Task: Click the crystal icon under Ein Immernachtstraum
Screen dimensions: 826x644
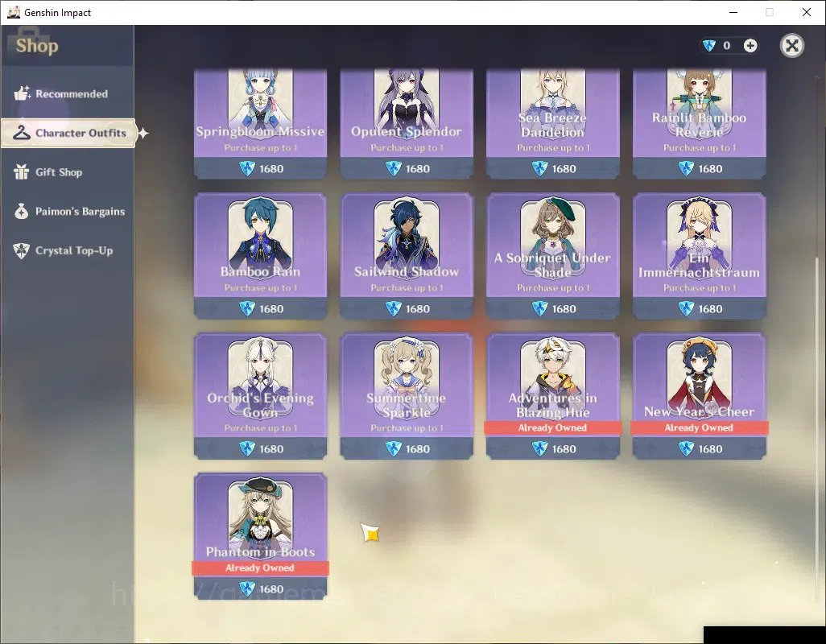Action: (686, 308)
